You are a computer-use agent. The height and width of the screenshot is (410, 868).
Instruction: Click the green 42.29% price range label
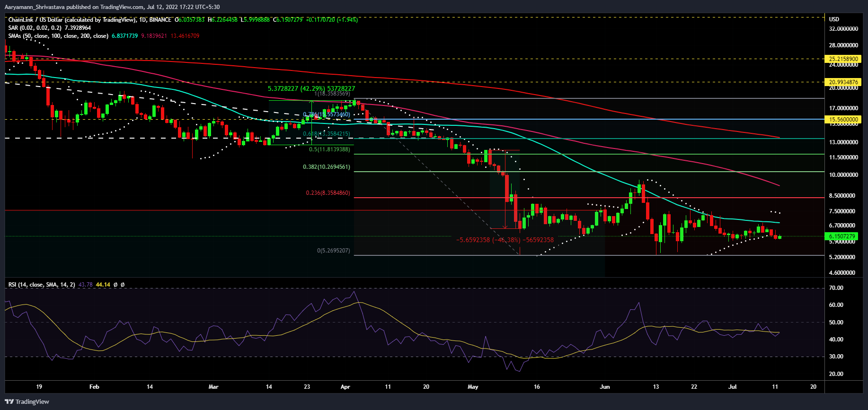[x=311, y=88]
